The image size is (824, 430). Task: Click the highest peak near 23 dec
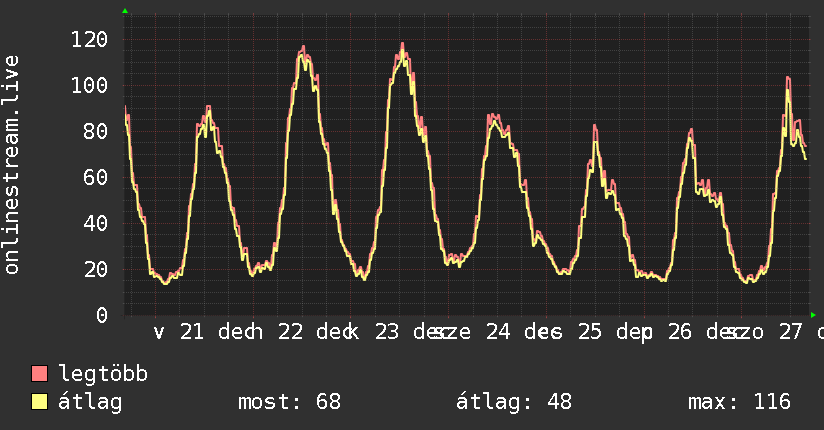pos(403,44)
